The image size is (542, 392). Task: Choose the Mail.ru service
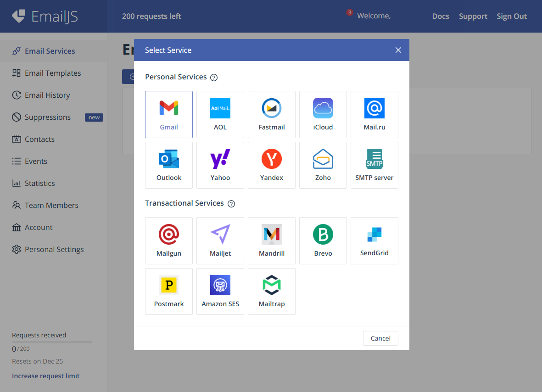coord(374,114)
